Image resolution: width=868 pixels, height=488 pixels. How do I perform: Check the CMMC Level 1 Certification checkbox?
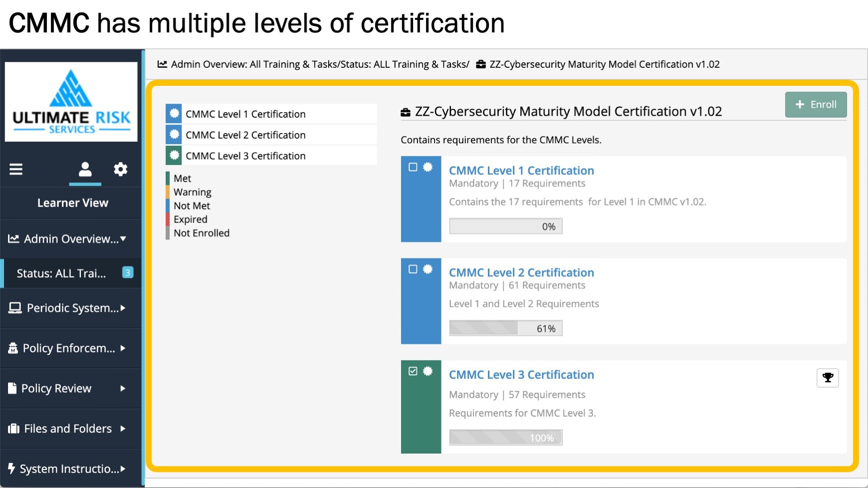[413, 167]
